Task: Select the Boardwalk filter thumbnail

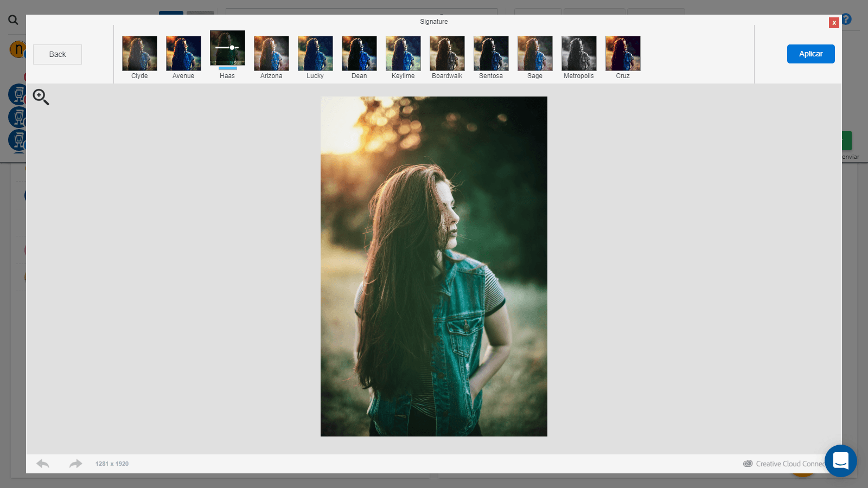Action: (x=447, y=53)
